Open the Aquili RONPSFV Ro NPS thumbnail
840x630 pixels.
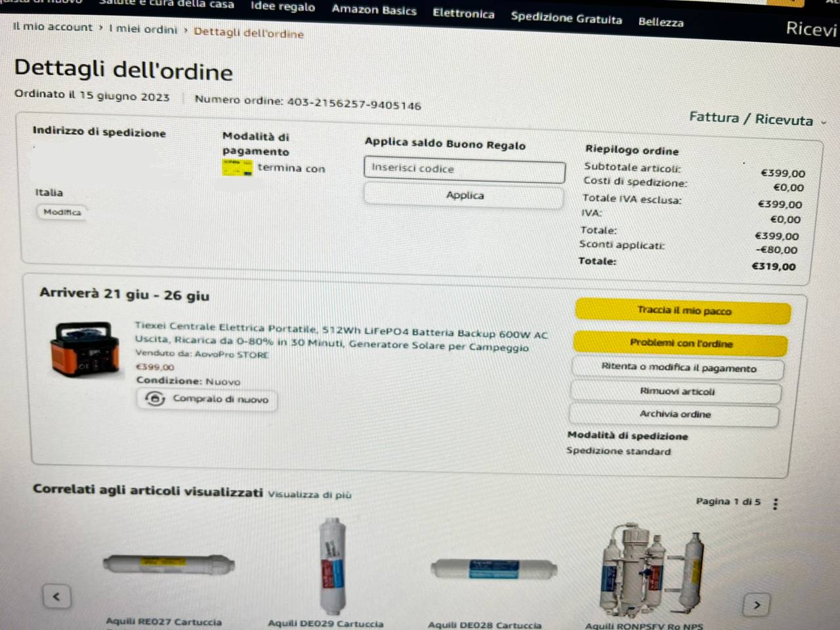tap(652, 571)
